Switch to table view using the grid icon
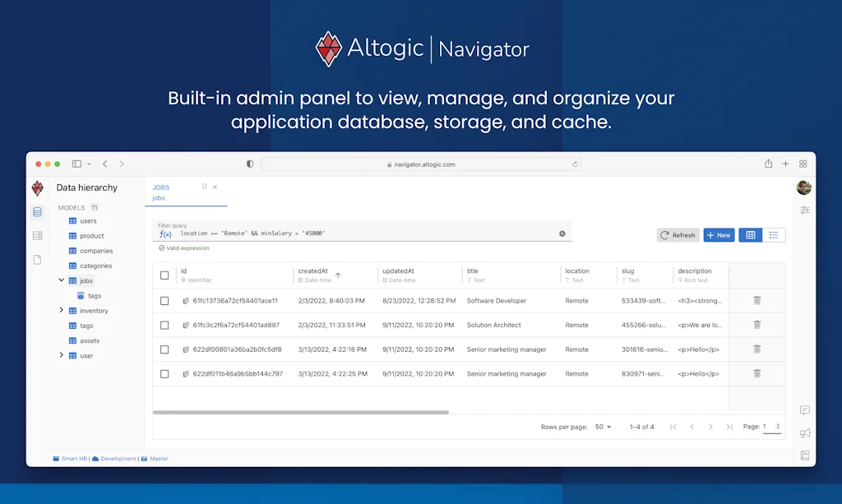The height and width of the screenshot is (504, 842). pyautogui.click(x=750, y=234)
